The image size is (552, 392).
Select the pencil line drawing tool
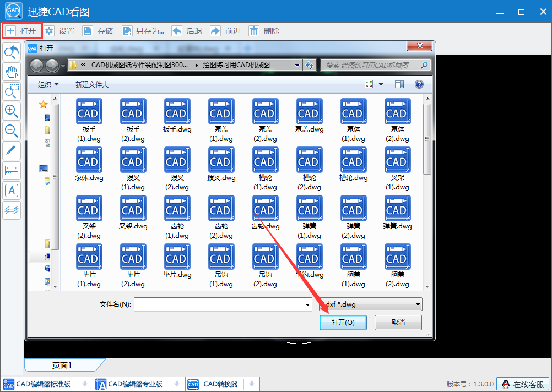[x=12, y=151]
